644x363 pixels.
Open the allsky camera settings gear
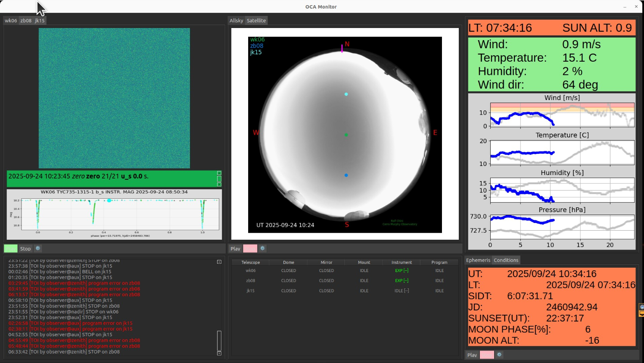click(x=262, y=248)
